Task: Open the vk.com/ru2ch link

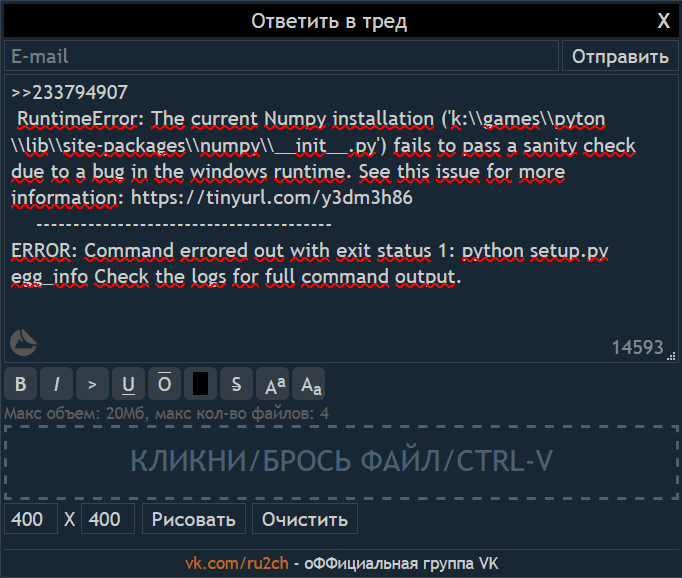Action: [237, 563]
